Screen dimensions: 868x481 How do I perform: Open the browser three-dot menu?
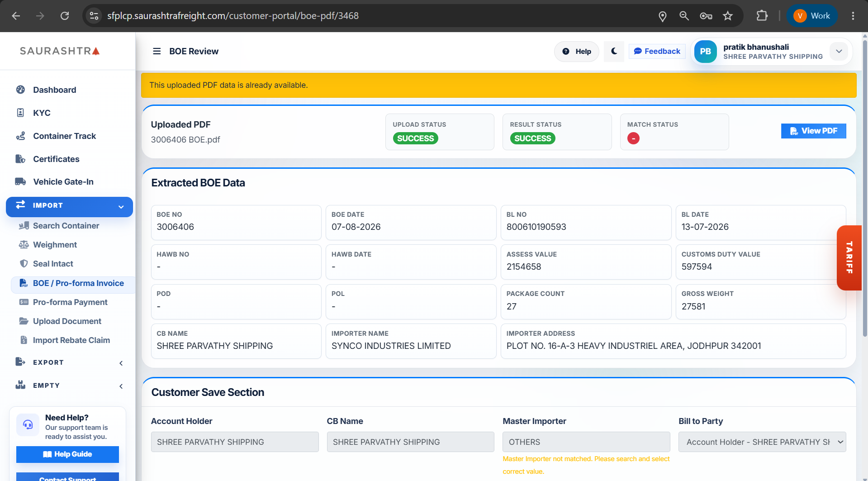pos(853,16)
